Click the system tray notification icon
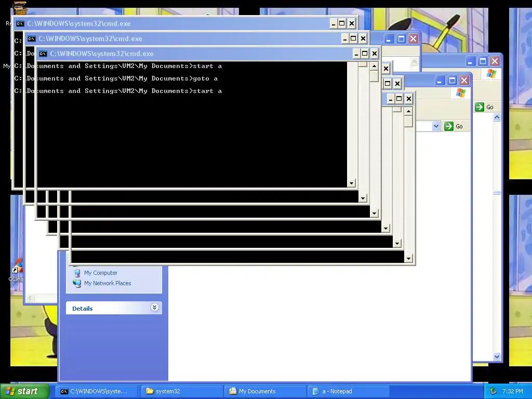 [x=494, y=391]
